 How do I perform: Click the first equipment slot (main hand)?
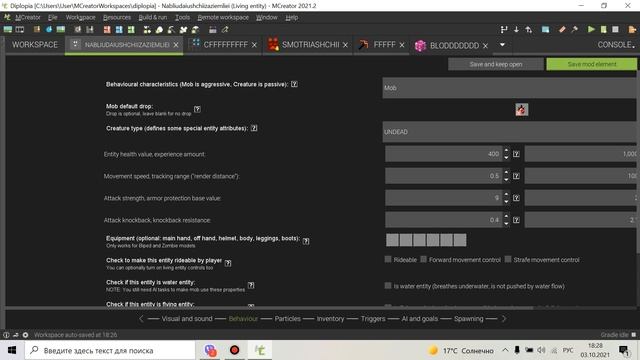392,240
